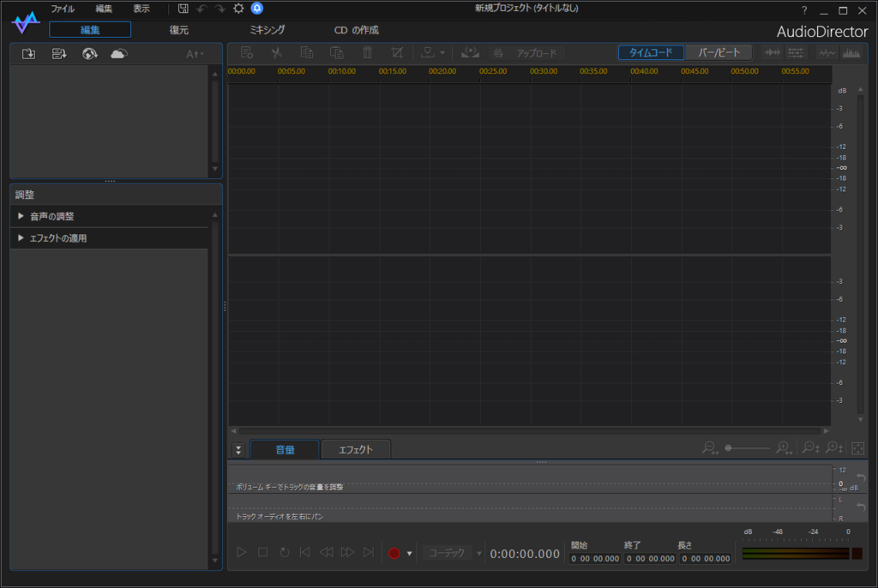Open the marker dropdown arrow
This screenshot has width=878, height=588.
click(x=442, y=53)
